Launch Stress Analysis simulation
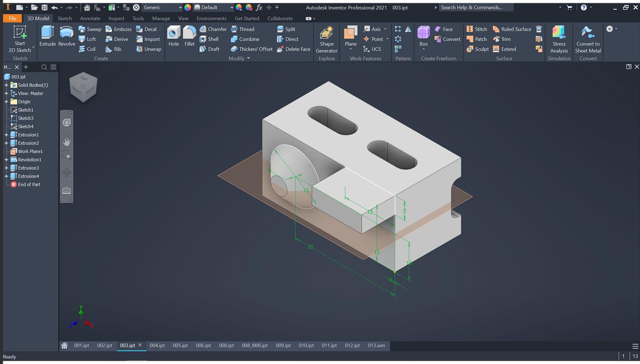 (559, 40)
